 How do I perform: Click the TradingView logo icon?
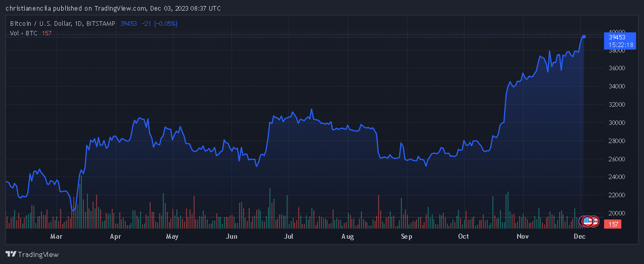coord(11,254)
